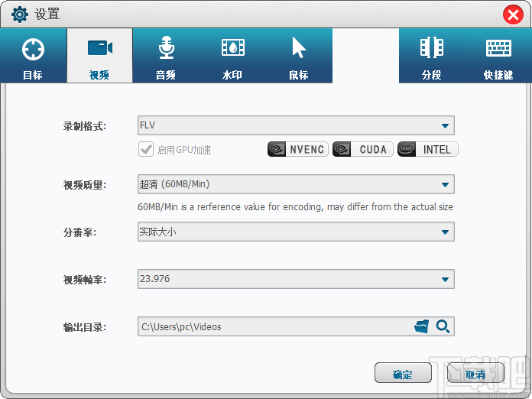Select the NVENC GPU encoder button
This screenshot has width=532, height=399.
[x=298, y=149]
